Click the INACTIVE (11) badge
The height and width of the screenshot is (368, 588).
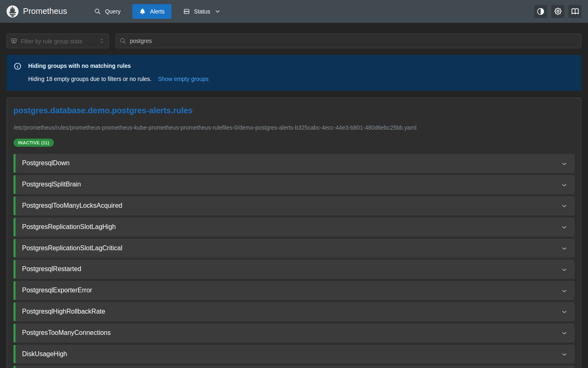(33, 143)
